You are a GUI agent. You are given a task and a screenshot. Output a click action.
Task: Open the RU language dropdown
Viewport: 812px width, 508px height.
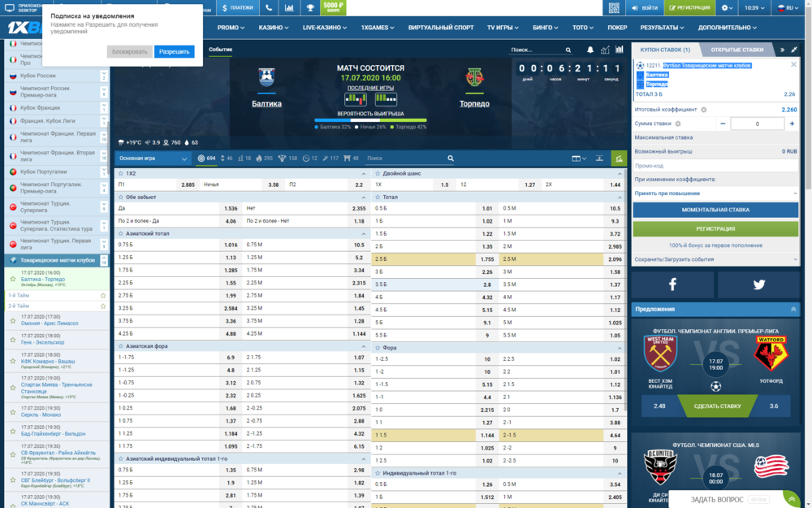point(788,8)
